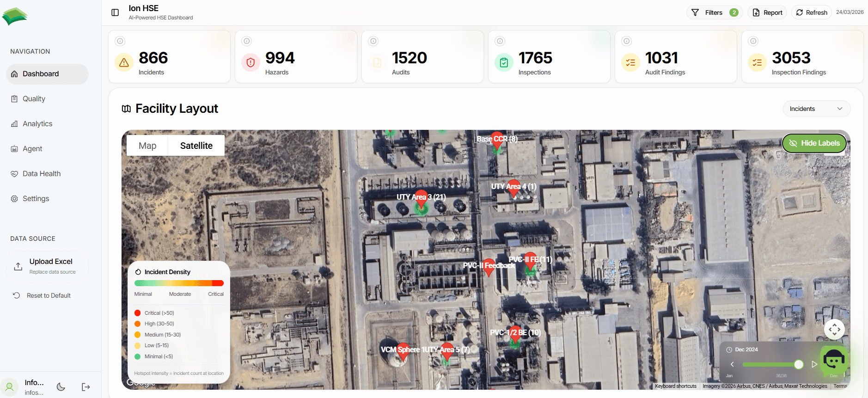The image size is (868, 398).
Task: Switch map to Map view
Action: pyautogui.click(x=147, y=146)
